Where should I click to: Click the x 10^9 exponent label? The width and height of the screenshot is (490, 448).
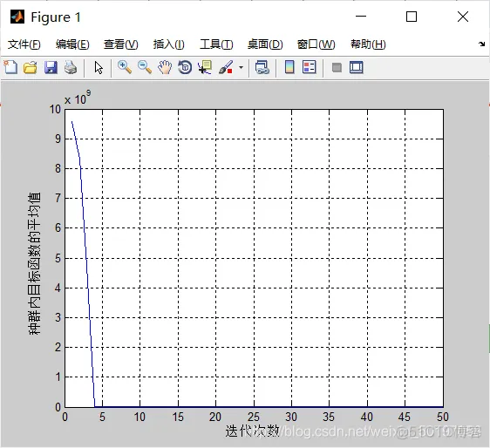tap(78, 98)
